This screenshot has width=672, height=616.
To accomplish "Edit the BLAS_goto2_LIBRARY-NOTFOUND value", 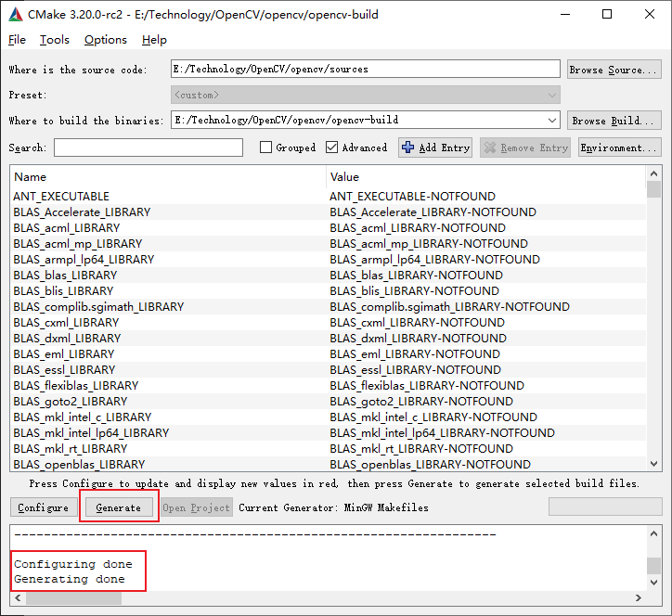I will coord(421,402).
